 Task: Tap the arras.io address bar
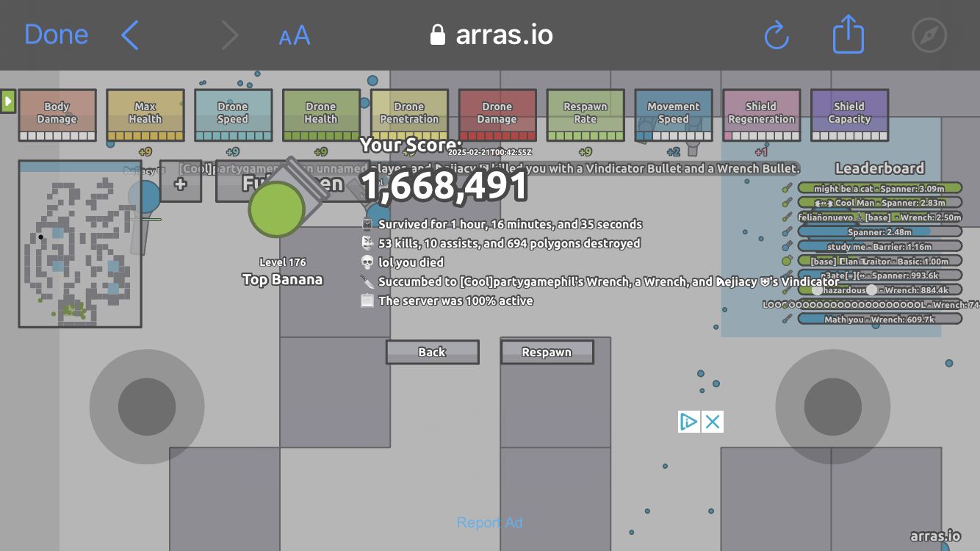point(491,35)
